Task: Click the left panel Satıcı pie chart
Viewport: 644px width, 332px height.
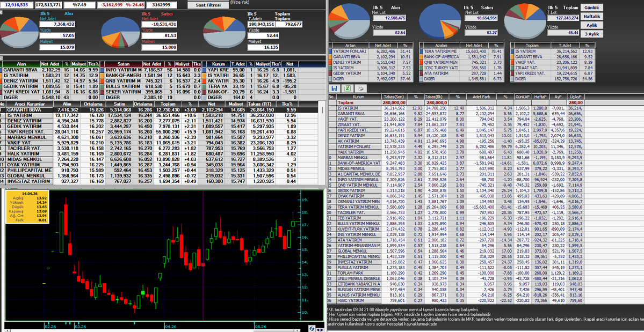Action: click(x=120, y=33)
